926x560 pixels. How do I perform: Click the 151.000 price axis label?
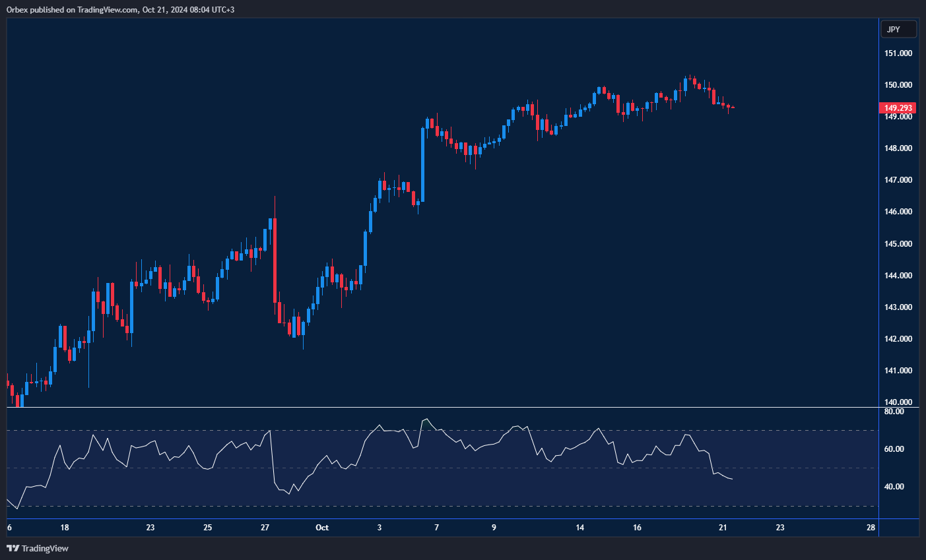[898, 53]
